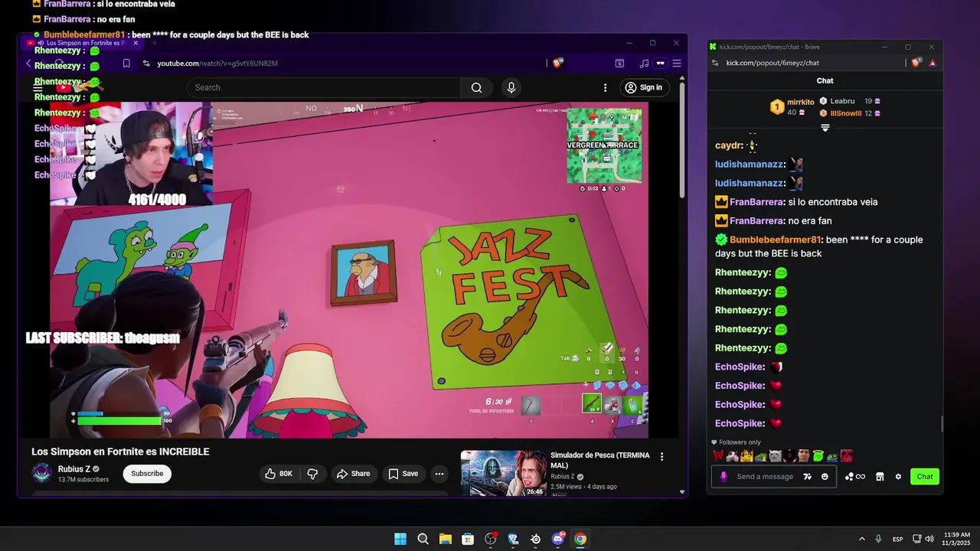Like the video with 80K likes
Screen dimensions: 980x551
click(279, 474)
